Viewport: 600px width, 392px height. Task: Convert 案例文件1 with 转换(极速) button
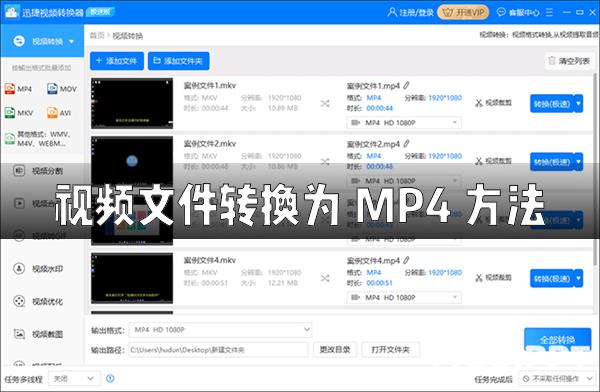(552, 104)
